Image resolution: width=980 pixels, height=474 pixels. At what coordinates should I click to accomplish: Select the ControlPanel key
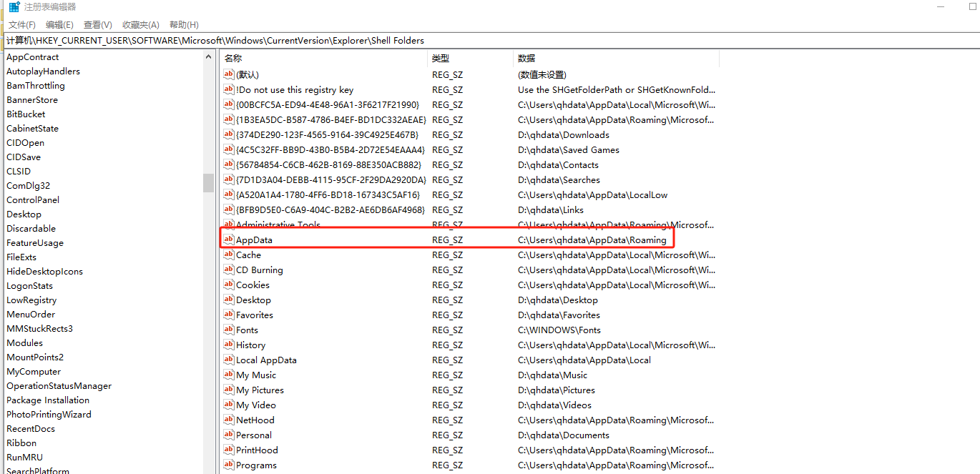point(33,200)
